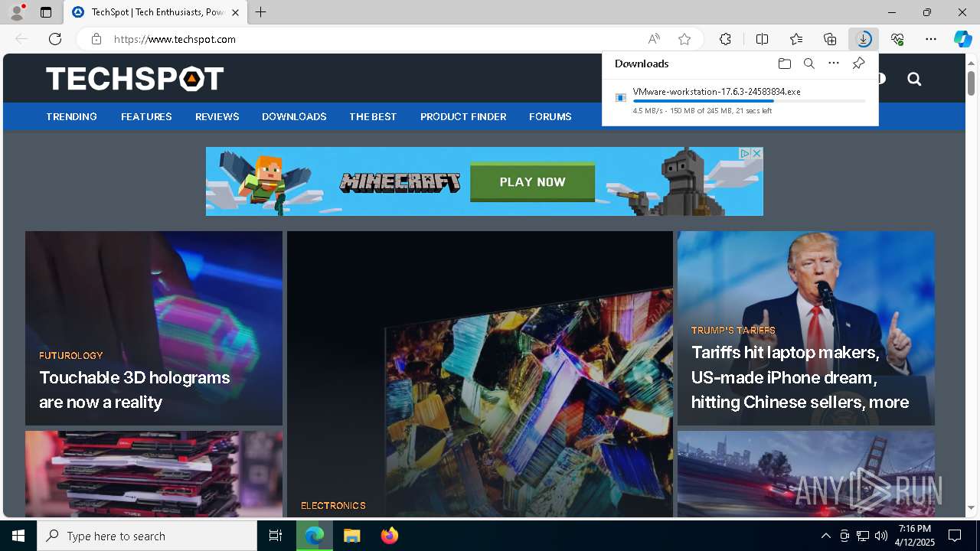Click Play Now on Minecraft ad
980x551 pixels.
[532, 182]
